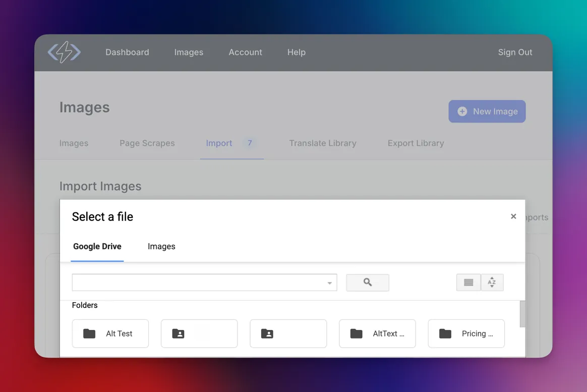Click the Import Images heading

click(x=100, y=186)
